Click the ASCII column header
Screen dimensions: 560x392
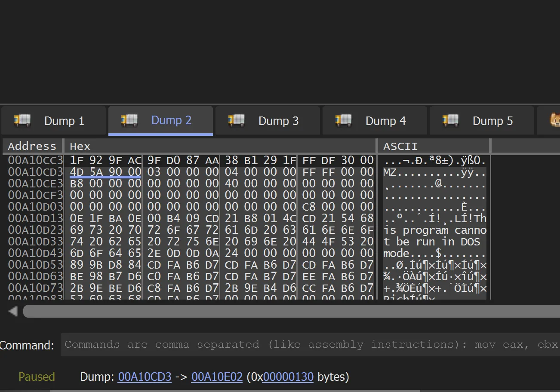434,146
